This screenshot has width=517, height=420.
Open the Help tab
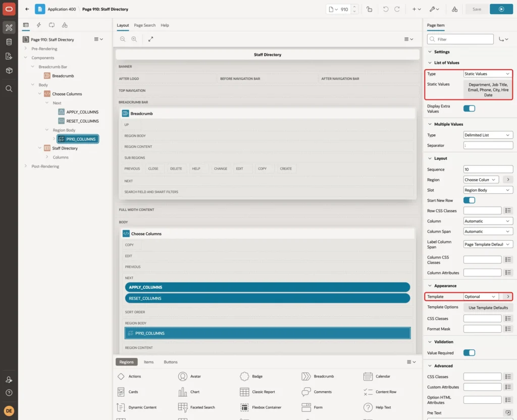(x=165, y=25)
